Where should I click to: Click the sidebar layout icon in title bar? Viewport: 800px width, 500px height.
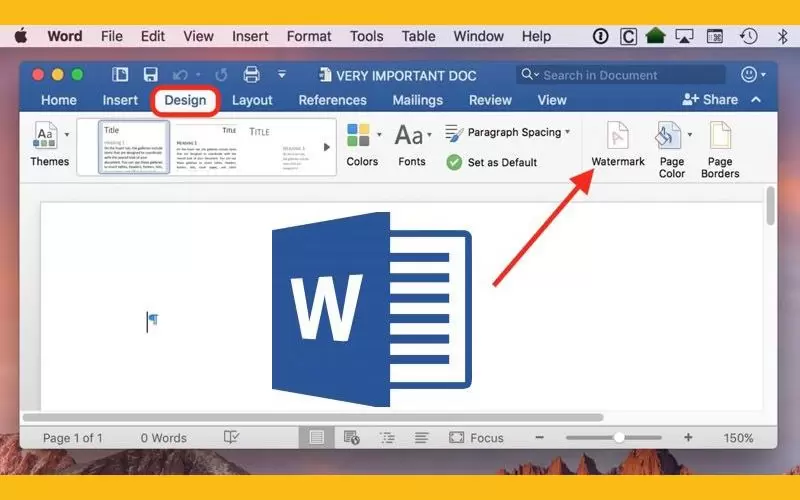(120, 75)
